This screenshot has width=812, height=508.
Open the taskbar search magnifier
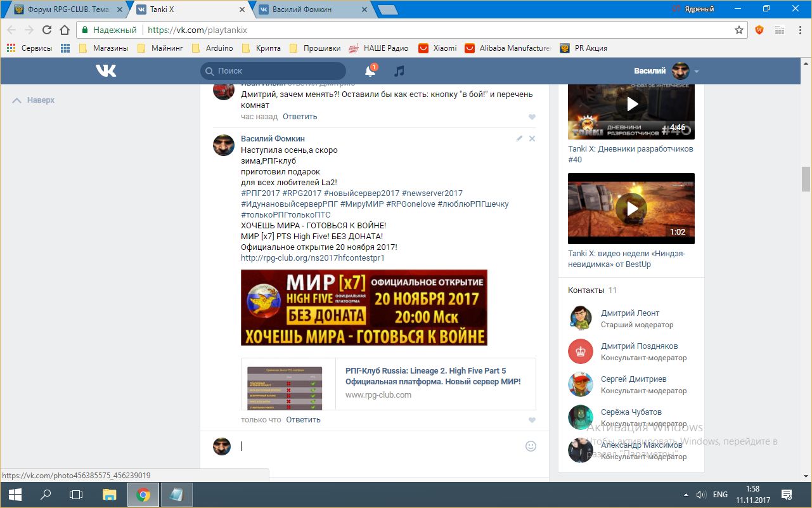click(46, 495)
